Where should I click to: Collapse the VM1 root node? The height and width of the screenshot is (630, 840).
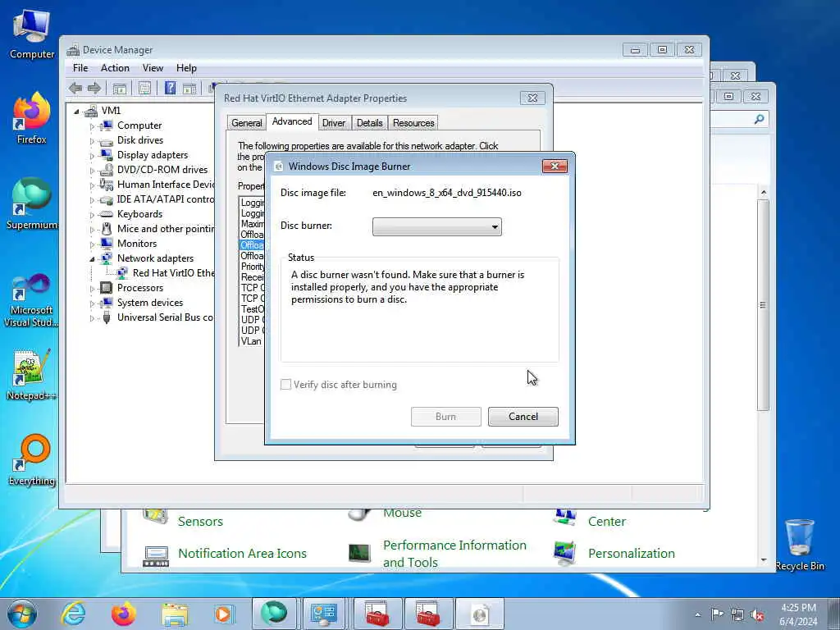click(76, 111)
